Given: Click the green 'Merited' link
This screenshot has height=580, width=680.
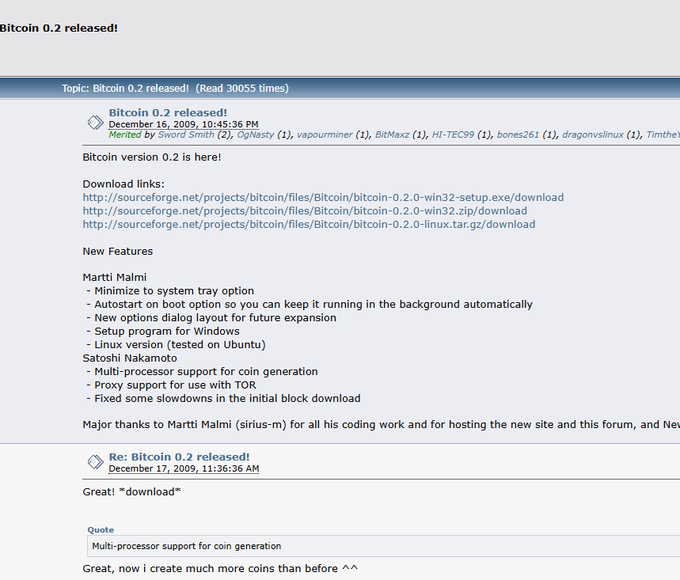Looking at the screenshot, I should [x=125, y=135].
